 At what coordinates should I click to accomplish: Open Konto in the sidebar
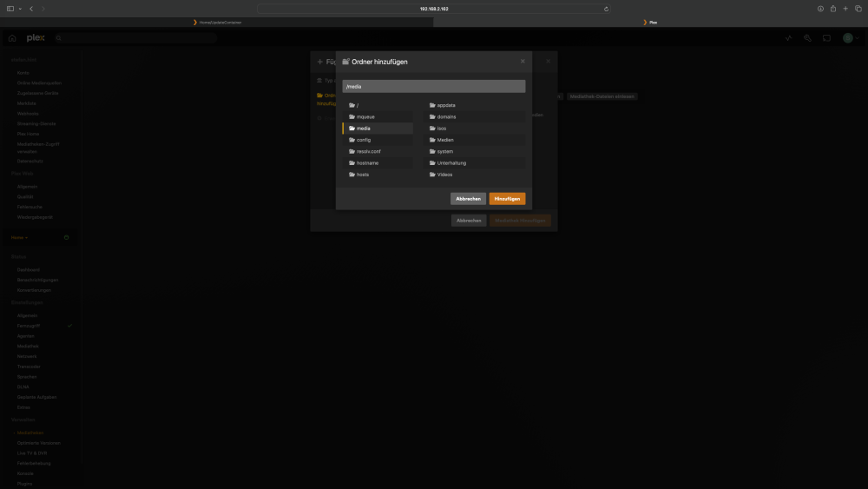coord(23,73)
